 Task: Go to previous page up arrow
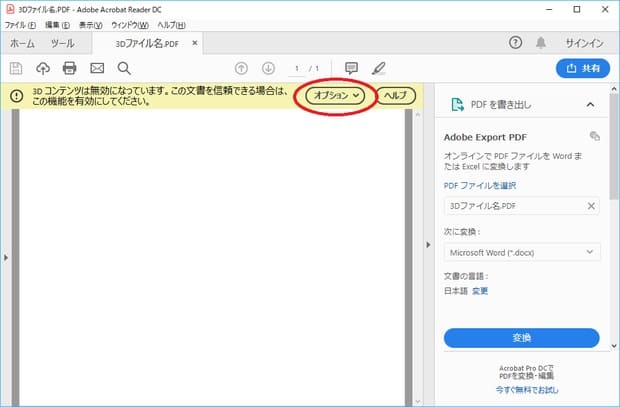pos(241,68)
